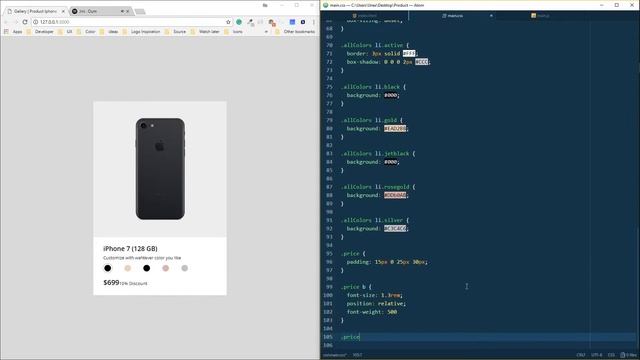Click line number 95 in Atom gutter
Image resolution: width=640 pixels, height=360 pixels.
pos(329,253)
